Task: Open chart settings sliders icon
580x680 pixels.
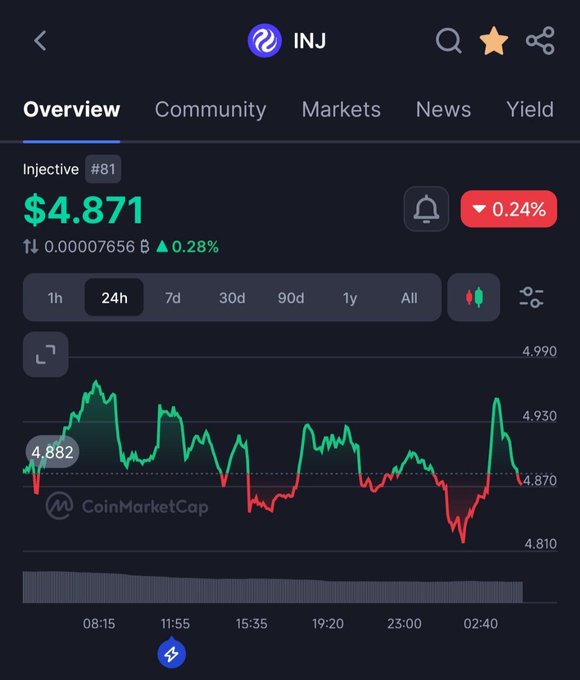Action: 531,298
